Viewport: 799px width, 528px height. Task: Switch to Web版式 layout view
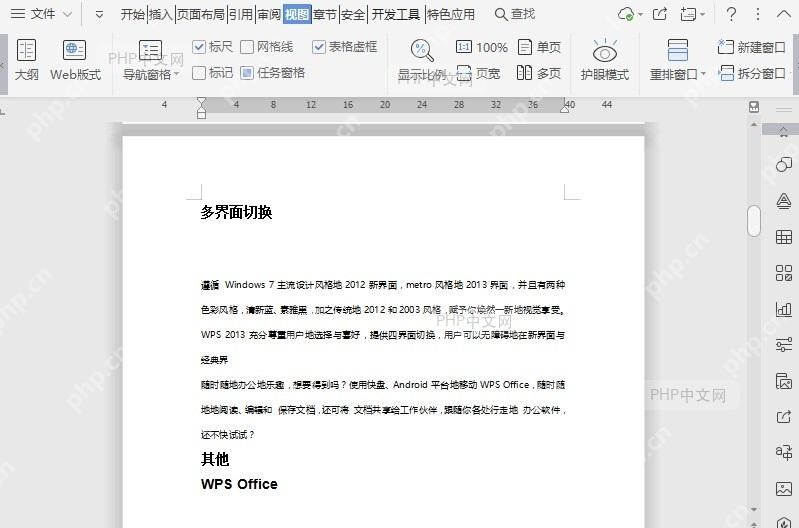75,60
